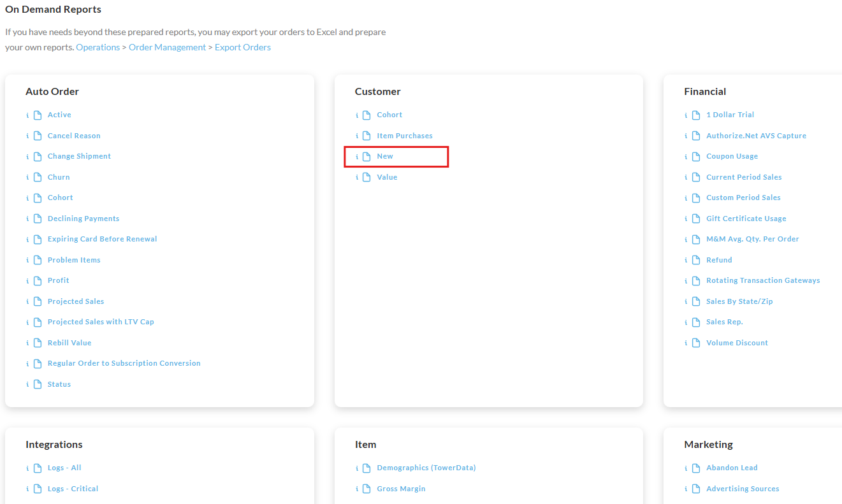This screenshot has width=842, height=504.
Task: Click the info icon beside Gross Margin
Action: pyautogui.click(x=357, y=489)
